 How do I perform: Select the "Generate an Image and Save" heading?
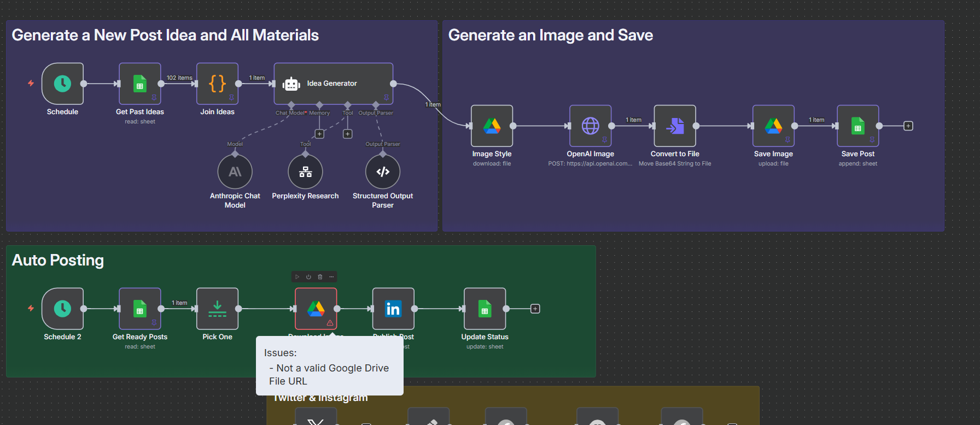pyautogui.click(x=551, y=36)
